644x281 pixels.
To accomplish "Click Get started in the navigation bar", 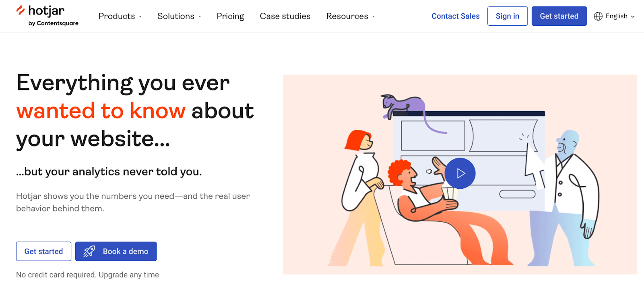I will pos(559,16).
